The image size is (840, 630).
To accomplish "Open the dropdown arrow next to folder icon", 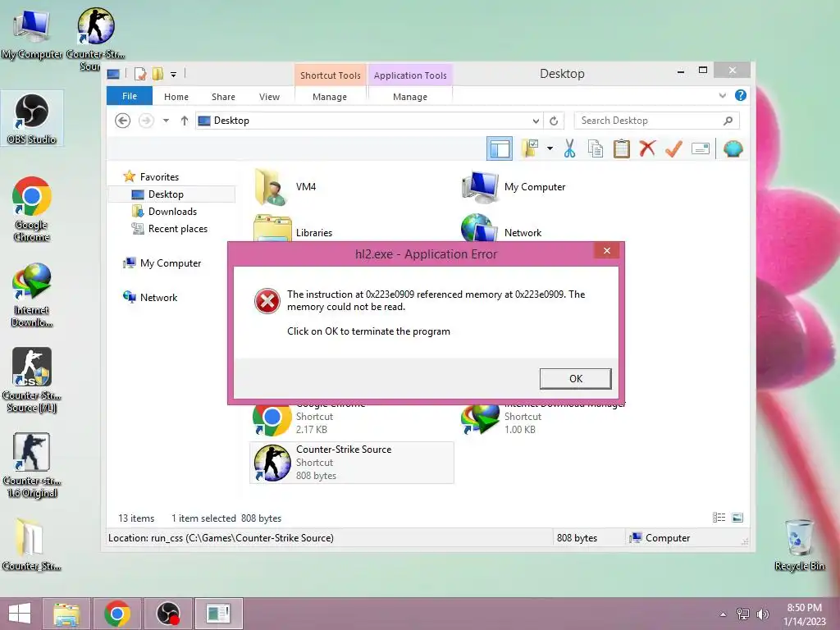I will [x=550, y=148].
